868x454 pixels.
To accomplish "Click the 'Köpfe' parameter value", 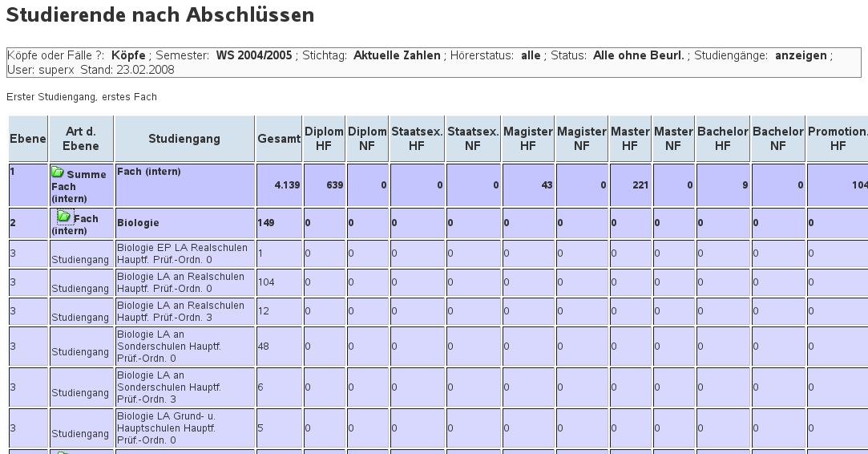I will pos(128,55).
